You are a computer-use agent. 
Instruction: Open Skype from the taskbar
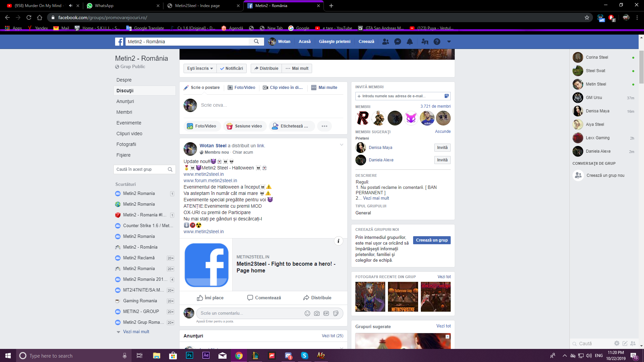304,356
